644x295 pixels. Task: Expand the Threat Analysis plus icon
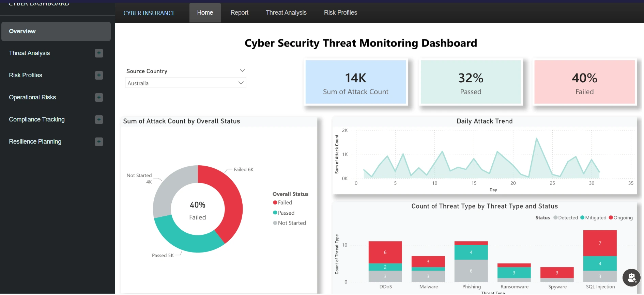[99, 53]
